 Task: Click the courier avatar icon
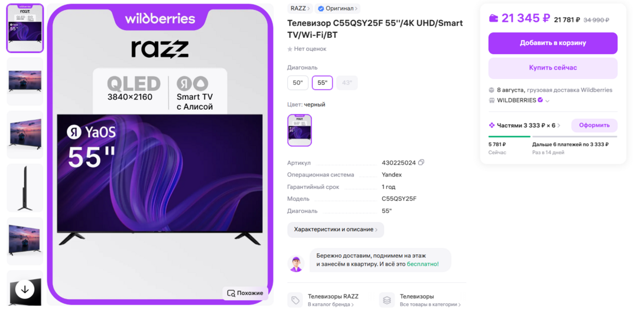pyautogui.click(x=296, y=263)
